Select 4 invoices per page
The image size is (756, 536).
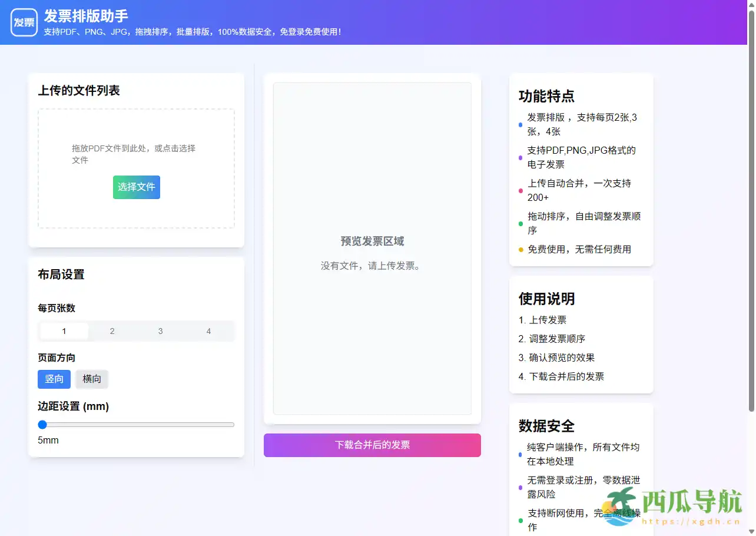click(208, 331)
